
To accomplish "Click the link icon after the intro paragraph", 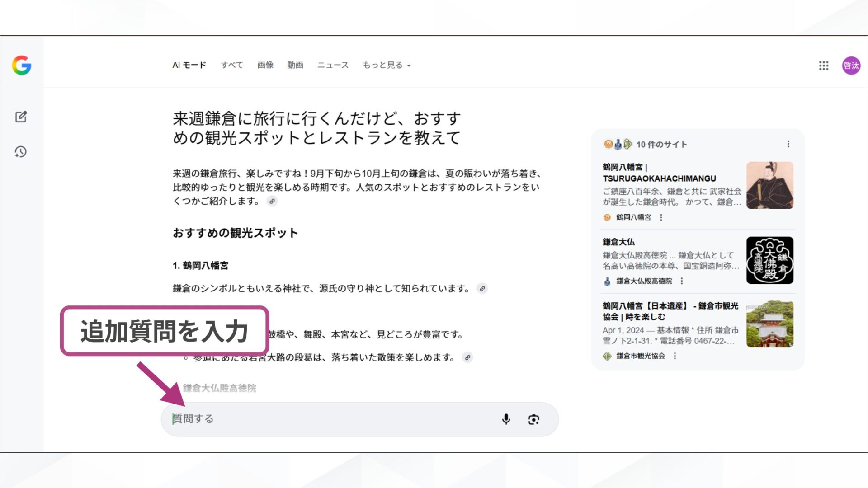I will coord(272,202).
